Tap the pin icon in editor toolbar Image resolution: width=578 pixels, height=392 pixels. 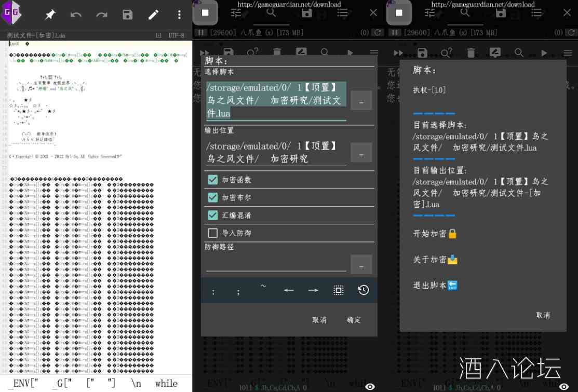50,15
